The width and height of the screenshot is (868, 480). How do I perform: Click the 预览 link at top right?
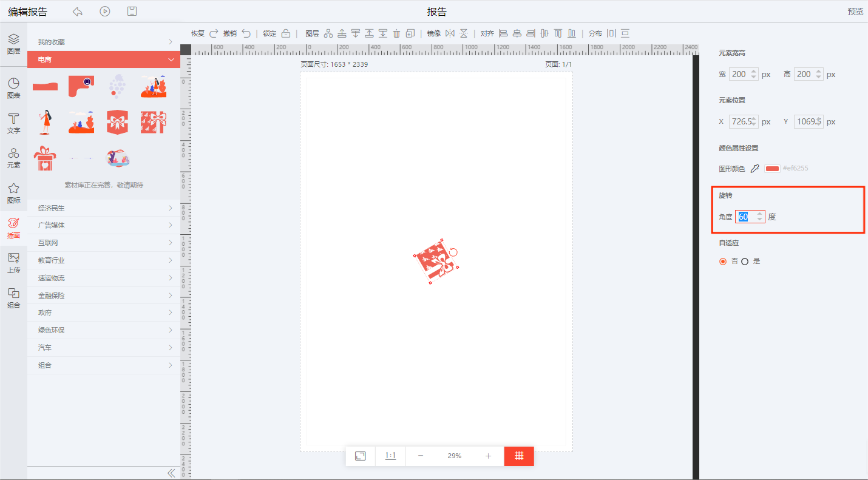pos(855,12)
